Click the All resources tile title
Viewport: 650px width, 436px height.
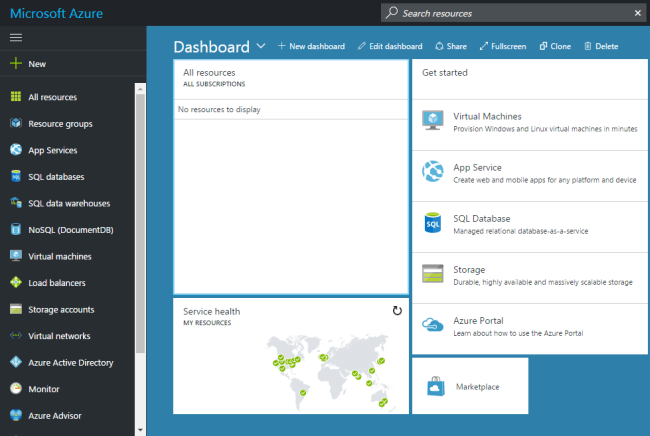click(x=209, y=73)
